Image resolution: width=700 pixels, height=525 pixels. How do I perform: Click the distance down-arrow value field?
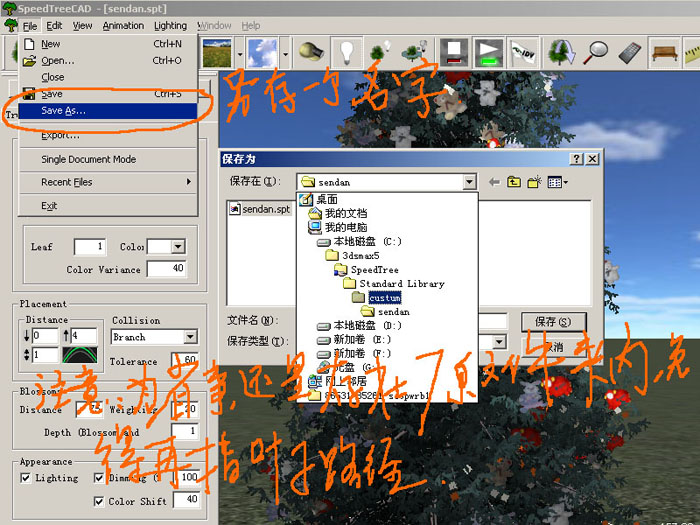pyautogui.click(x=45, y=335)
